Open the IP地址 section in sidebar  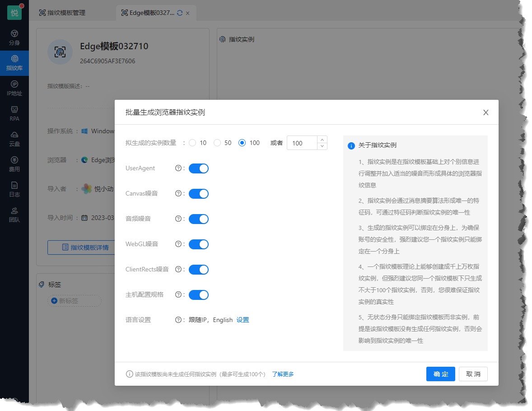tap(14, 88)
